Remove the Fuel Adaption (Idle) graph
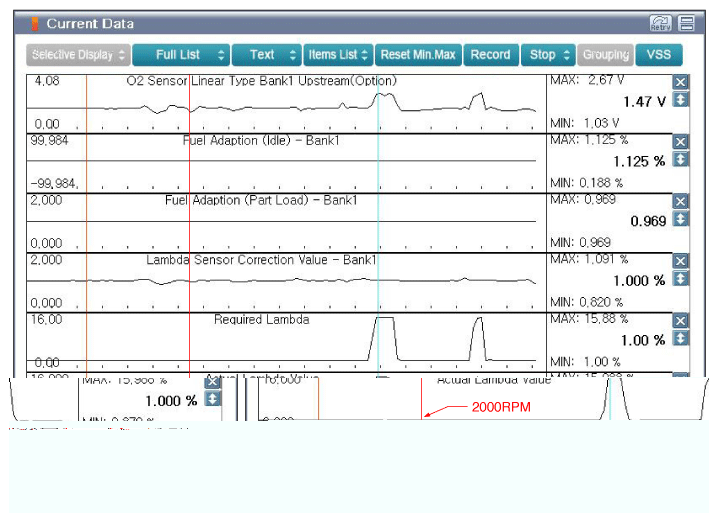The image size is (718, 522). [x=681, y=142]
